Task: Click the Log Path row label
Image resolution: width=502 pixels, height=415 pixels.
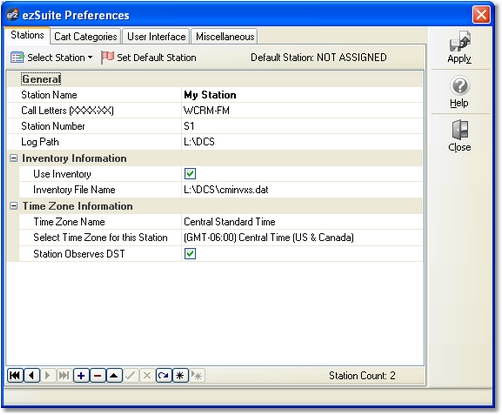Action: click(x=40, y=142)
